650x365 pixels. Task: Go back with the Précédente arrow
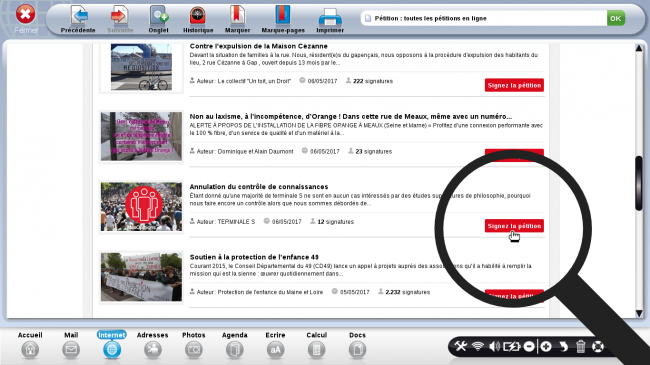tap(78, 19)
